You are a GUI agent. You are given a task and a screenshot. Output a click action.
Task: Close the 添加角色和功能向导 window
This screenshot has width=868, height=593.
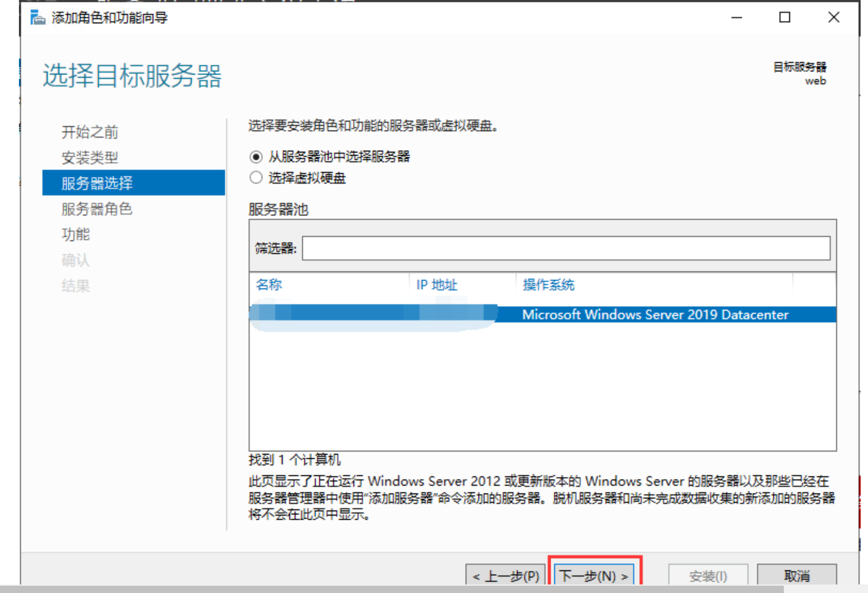click(x=834, y=18)
